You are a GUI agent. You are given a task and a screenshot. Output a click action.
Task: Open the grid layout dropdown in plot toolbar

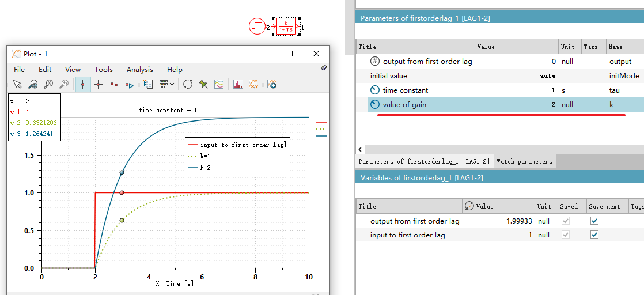click(x=166, y=84)
